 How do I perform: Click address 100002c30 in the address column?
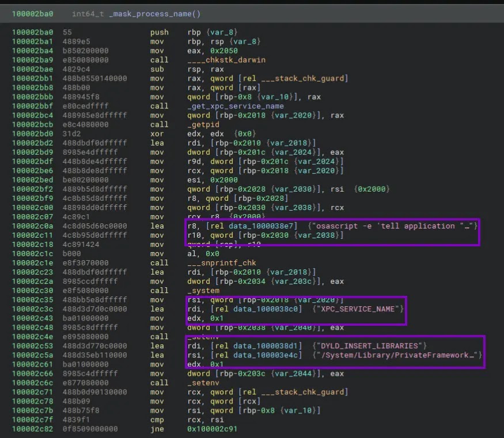(32, 291)
